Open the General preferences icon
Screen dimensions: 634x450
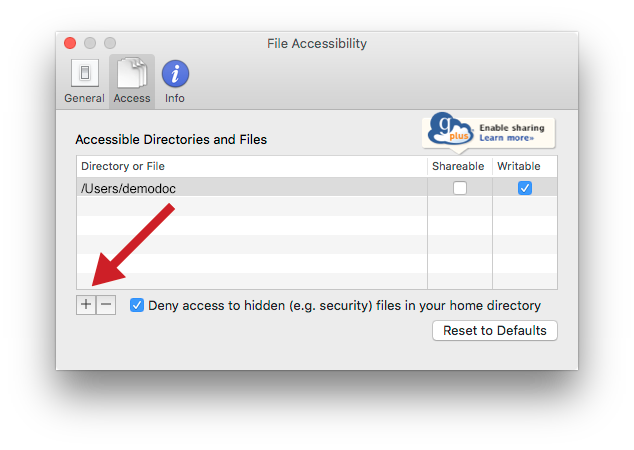(85, 73)
